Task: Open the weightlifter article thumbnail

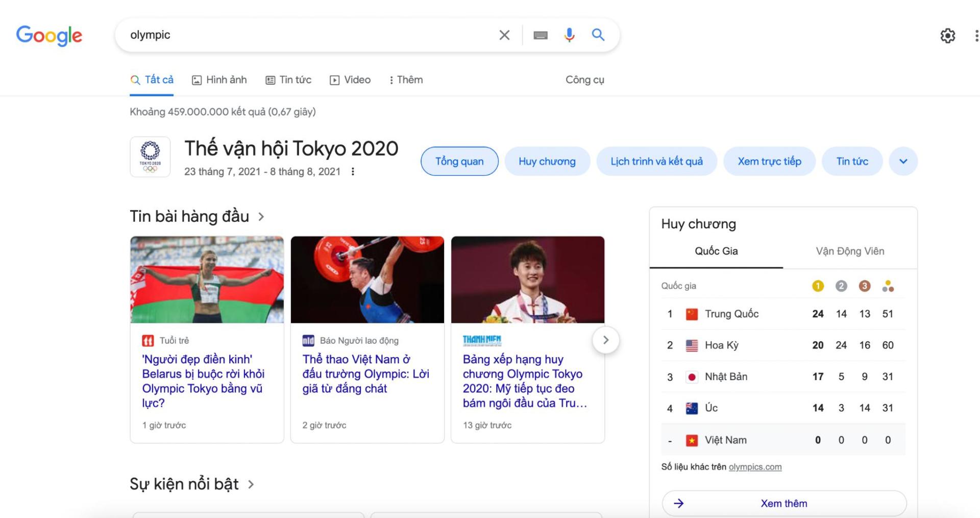Action: (367, 279)
